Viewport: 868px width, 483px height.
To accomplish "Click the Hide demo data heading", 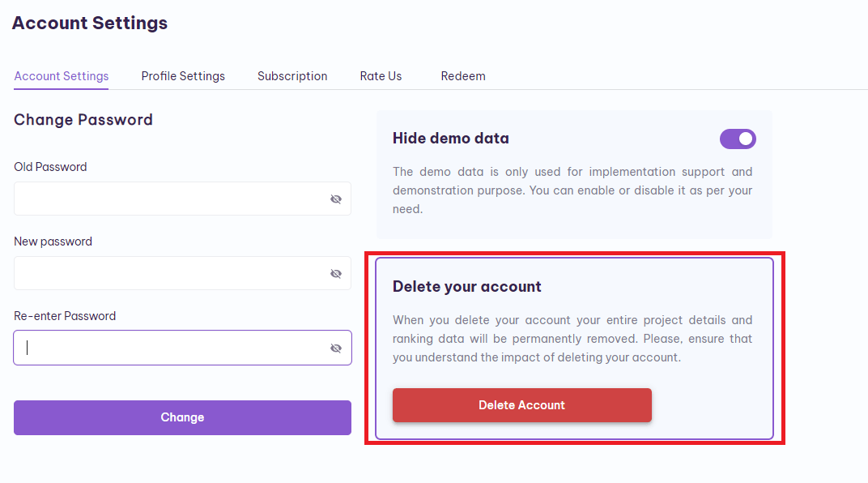I will pyautogui.click(x=451, y=138).
